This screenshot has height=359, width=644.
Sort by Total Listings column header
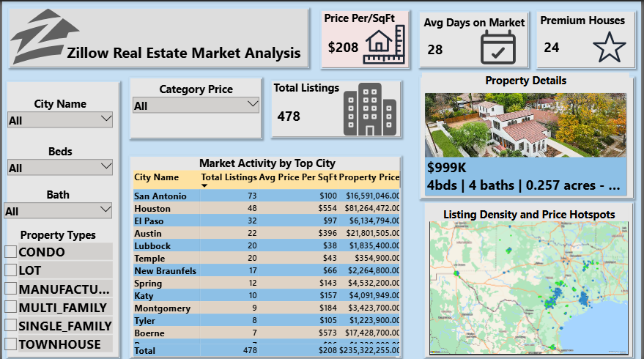229,177
